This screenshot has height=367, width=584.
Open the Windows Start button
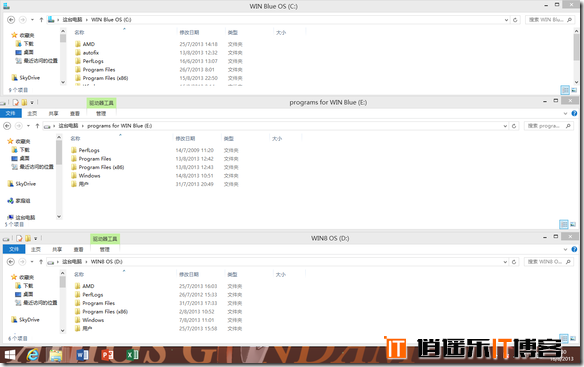[x=10, y=355]
